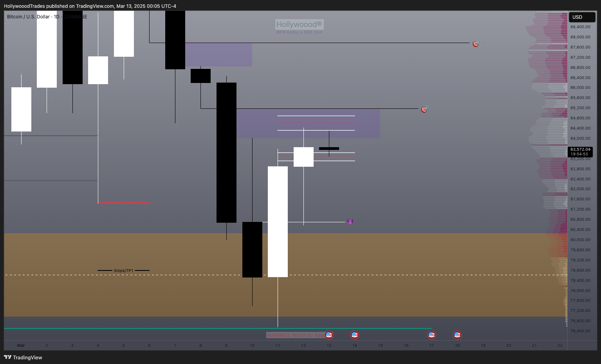This screenshot has width=601, height=364.
Task: Click the 78,800.00 price axis label
Action: coord(580,270)
